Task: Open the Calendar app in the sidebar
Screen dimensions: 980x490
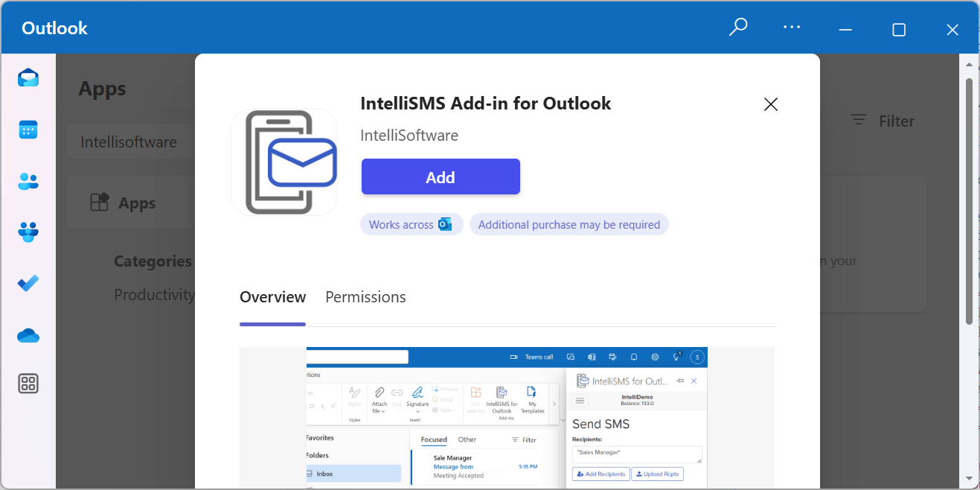Action: 28,129
